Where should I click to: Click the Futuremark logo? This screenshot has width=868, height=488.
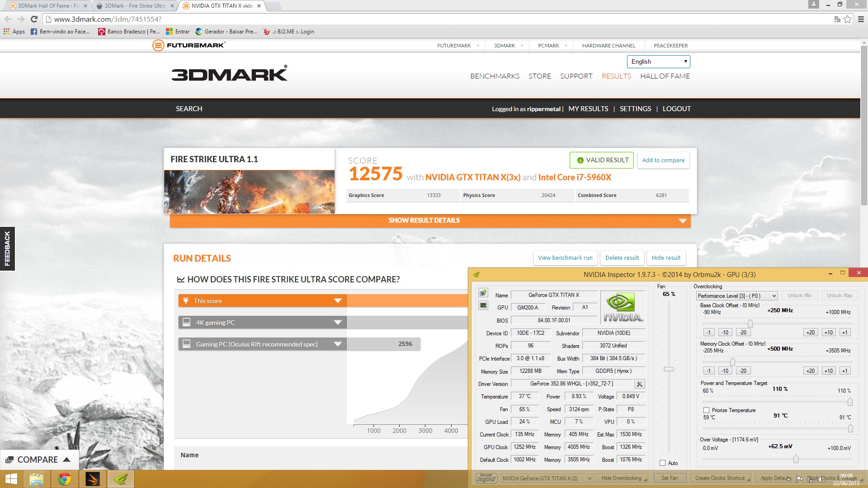pos(189,45)
